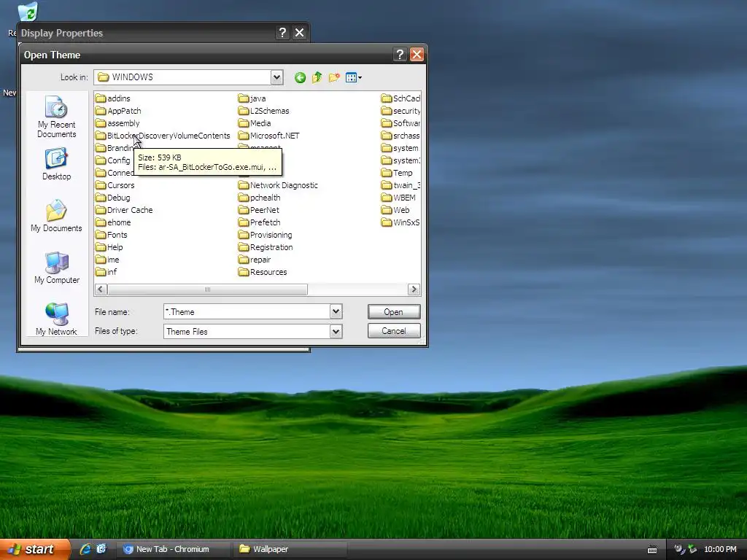Open the View Menu icon in the toolbar
This screenshot has height=560, width=747.
[x=354, y=77]
